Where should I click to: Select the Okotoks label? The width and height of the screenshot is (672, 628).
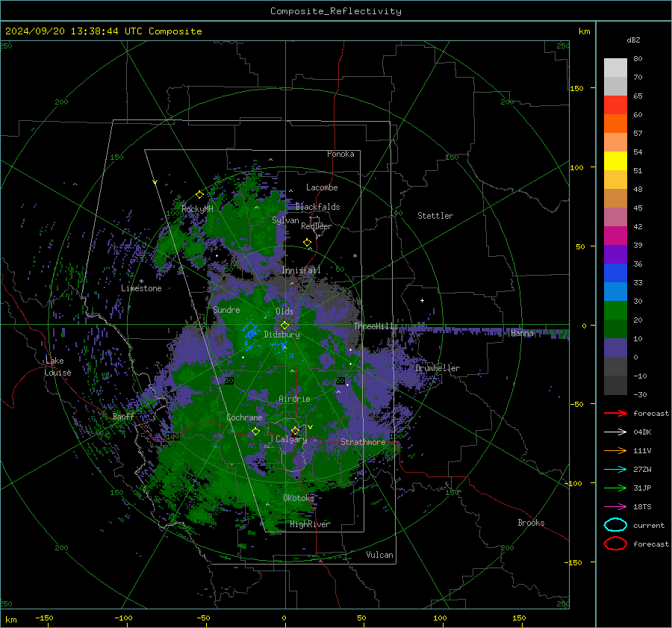pyautogui.click(x=299, y=497)
